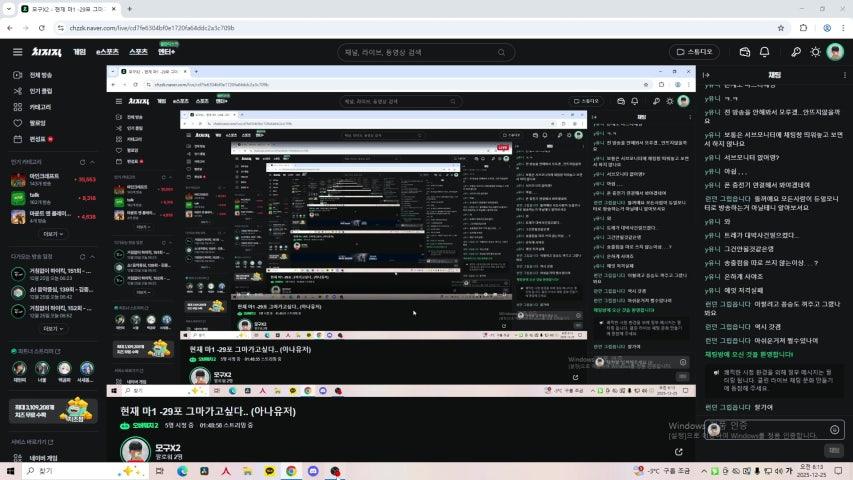Open the 마인크래프트 category
This screenshot has width=853, height=480.
[x=53, y=180]
